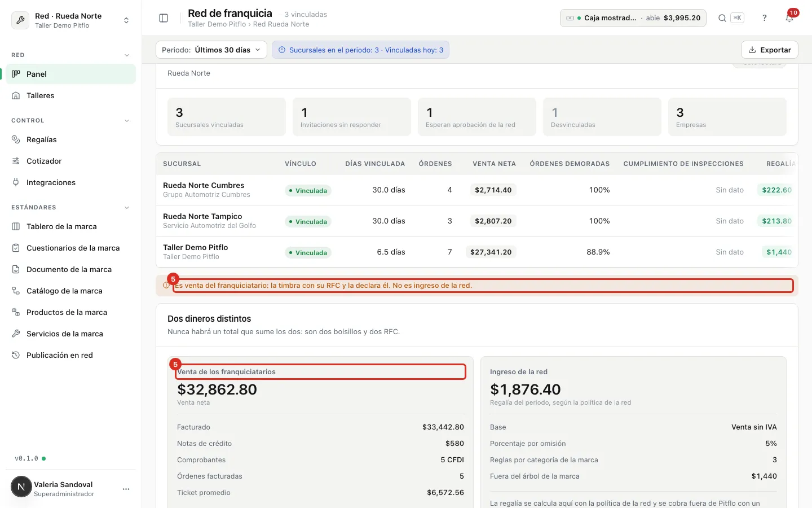Expand the Red · Rueda Norte switcher
This screenshot has width=812, height=508.
[70, 20]
